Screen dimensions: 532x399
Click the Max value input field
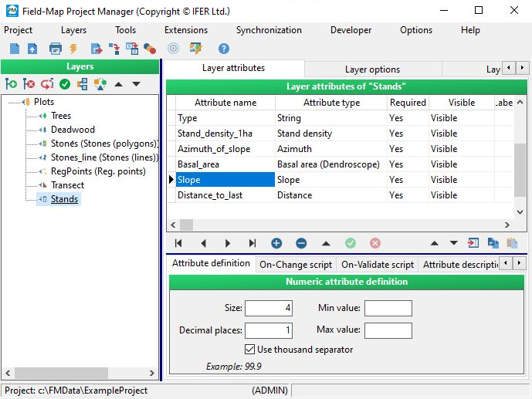pyautogui.click(x=388, y=331)
